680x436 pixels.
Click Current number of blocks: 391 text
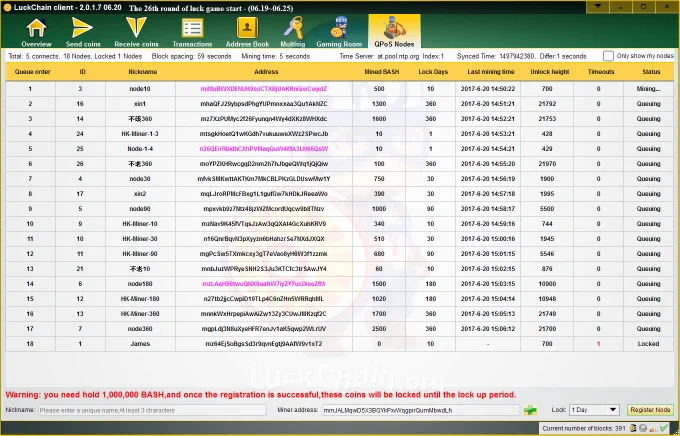pos(584,429)
